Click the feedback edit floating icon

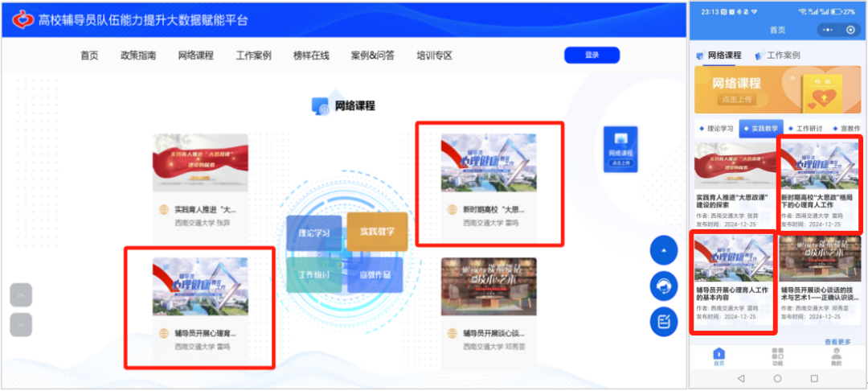coord(664,321)
